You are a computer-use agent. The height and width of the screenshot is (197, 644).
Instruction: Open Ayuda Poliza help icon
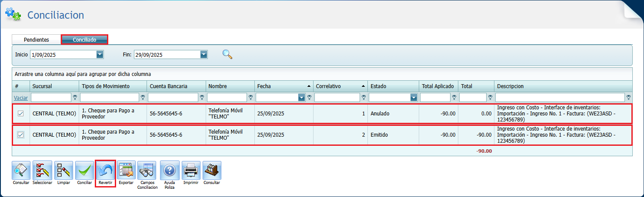pos(170,171)
